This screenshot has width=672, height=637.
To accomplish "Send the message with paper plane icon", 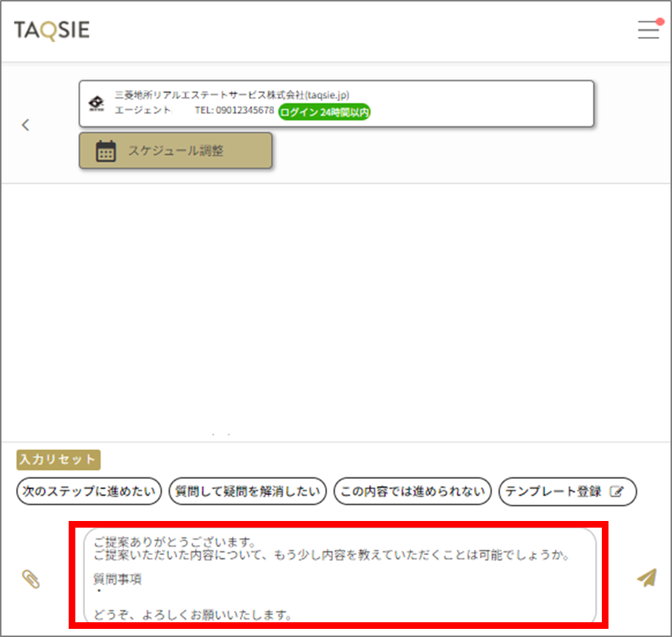I will coord(647,577).
